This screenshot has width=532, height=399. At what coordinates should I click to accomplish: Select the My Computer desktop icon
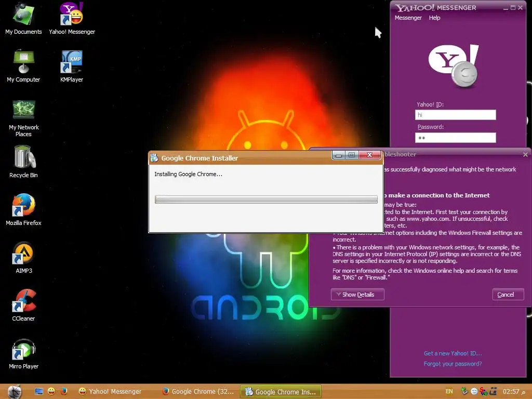(x=23, y=66)
